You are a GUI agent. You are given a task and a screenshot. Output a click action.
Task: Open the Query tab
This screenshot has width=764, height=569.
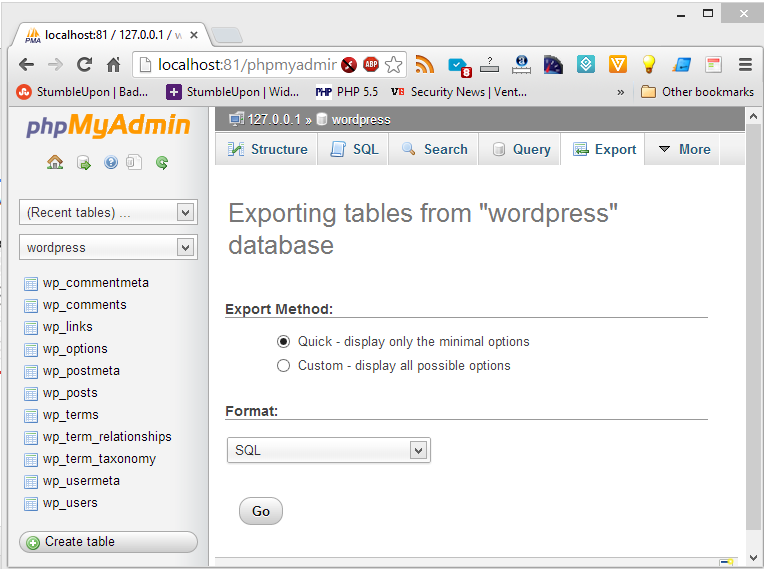click(x=520, y=149)
